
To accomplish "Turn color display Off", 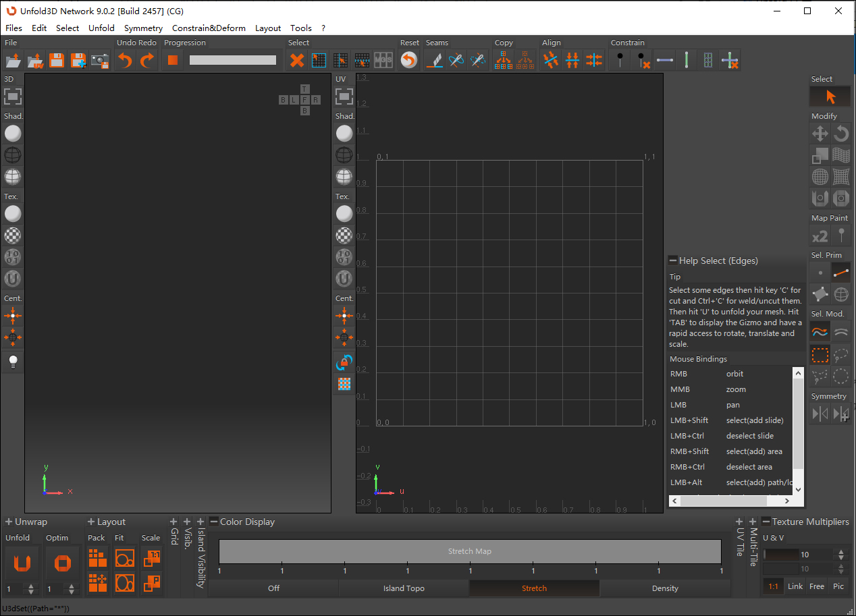I will point(273,588).
